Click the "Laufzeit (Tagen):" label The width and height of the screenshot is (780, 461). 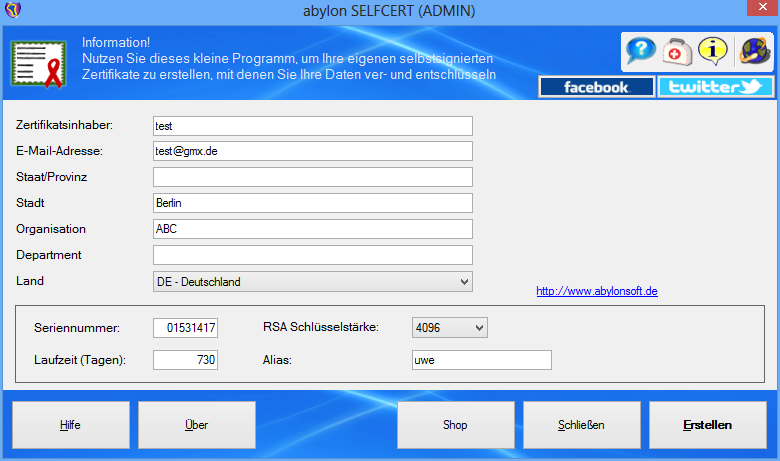click(x=80, y=360)
